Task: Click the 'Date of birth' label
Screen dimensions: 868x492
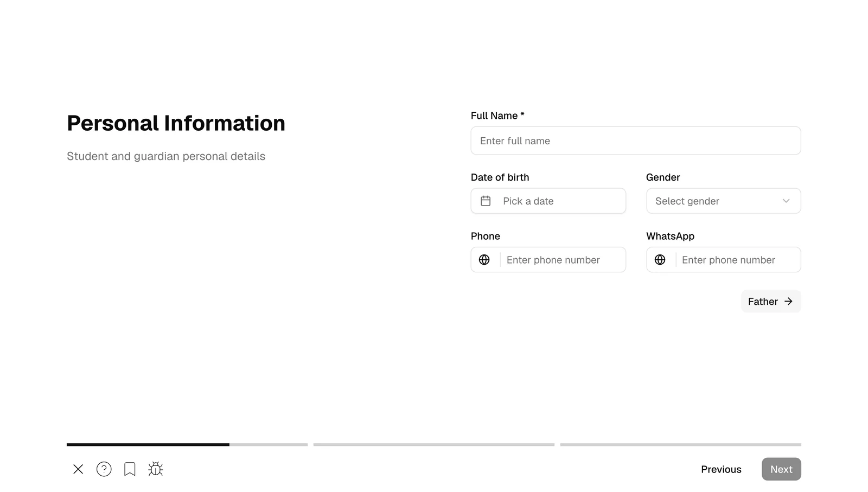Action: tap(500, 177)
